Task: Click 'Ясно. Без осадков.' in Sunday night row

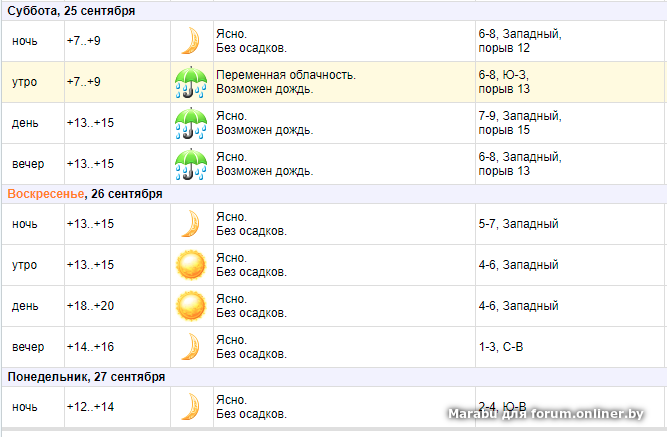Action: (251, 224)
